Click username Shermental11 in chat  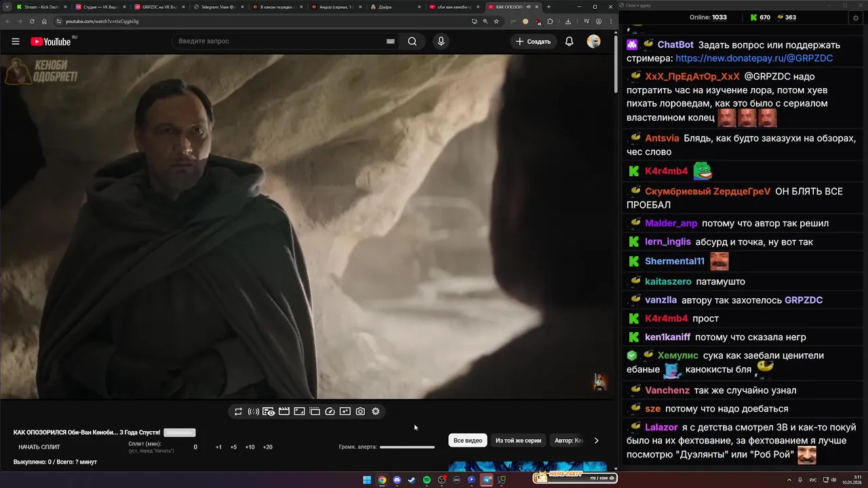(x=675, y=261)
